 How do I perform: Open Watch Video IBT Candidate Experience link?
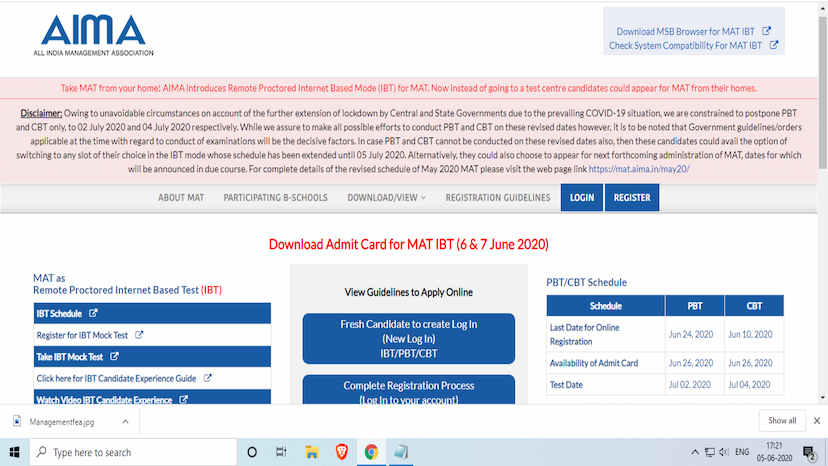pyautogui.click(x=104, y=400)
